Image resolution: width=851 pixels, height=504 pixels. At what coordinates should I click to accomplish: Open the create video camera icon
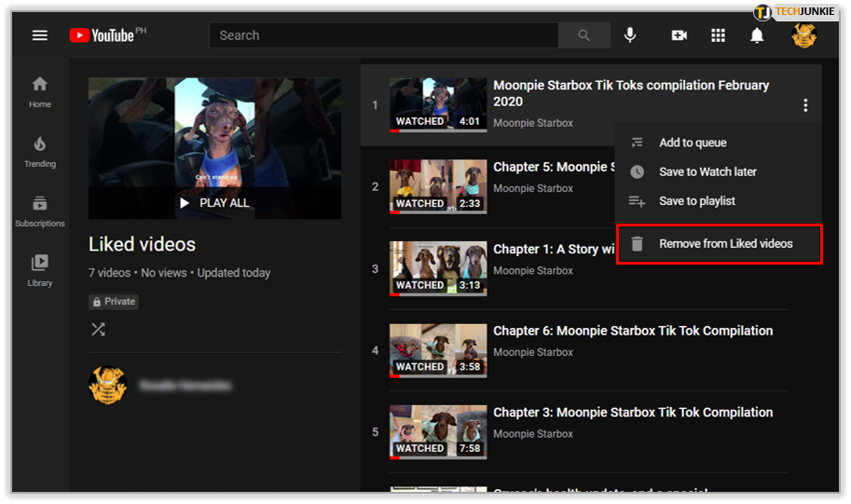679,35
